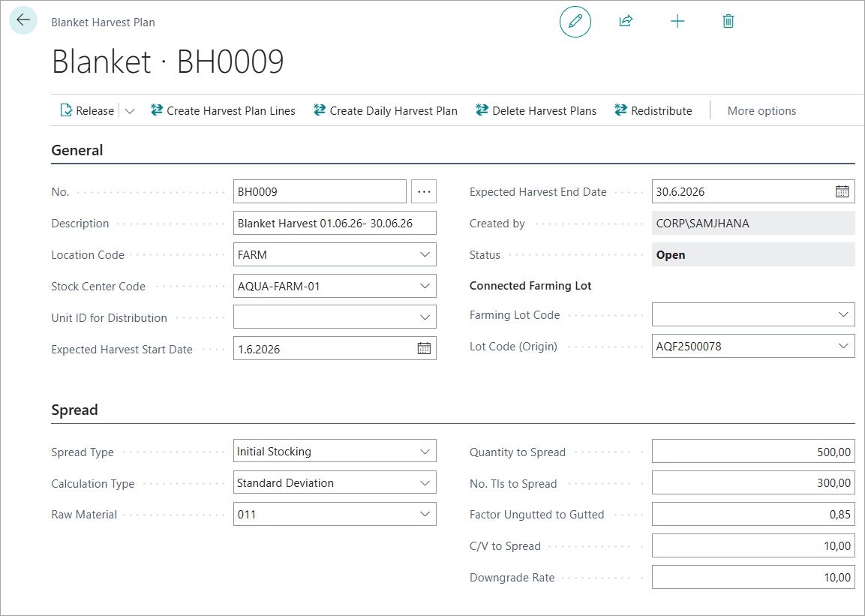
Task: Click the Redistribute action
Action: tap(653, 111)
